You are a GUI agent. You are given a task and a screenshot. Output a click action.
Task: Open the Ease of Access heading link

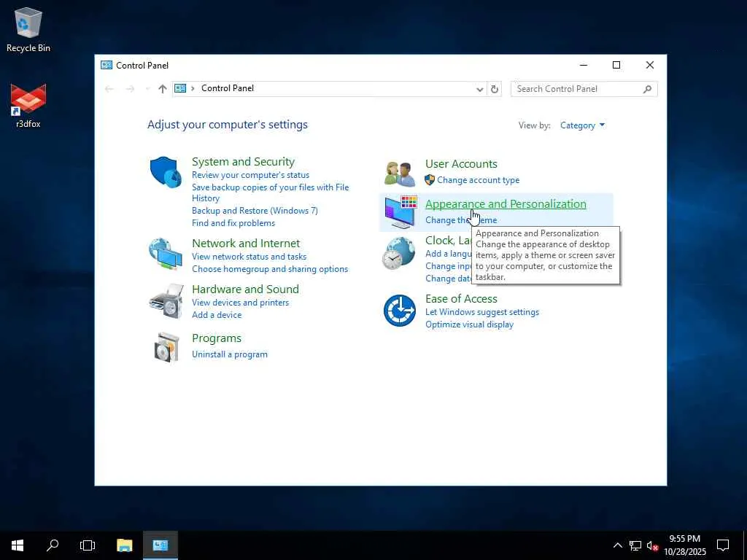[461, 298]
